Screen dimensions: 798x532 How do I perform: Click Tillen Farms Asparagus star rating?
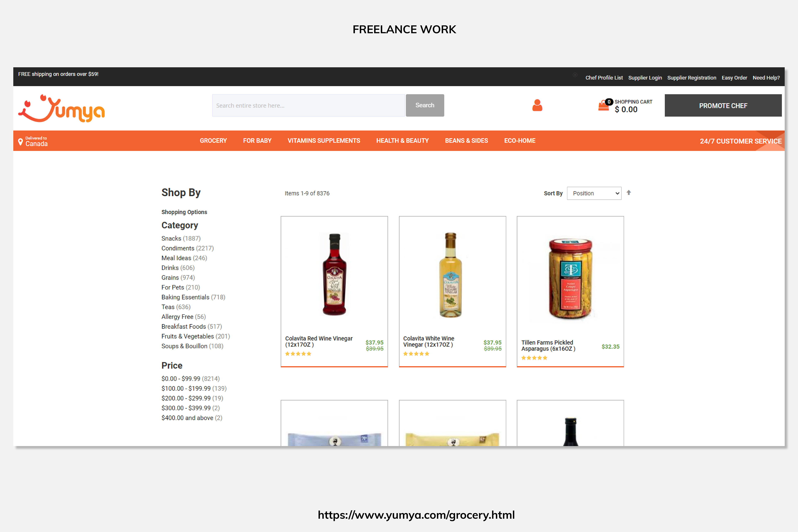534,358
